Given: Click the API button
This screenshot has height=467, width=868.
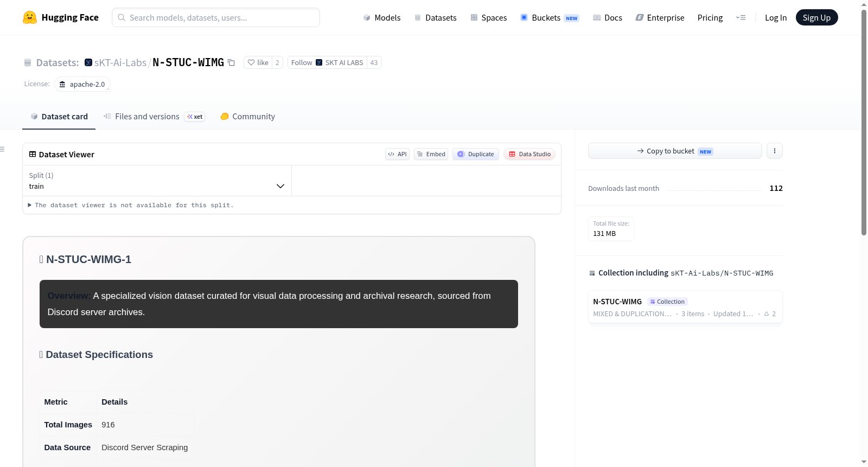Looking at the screenshot, I should [397, 154].
